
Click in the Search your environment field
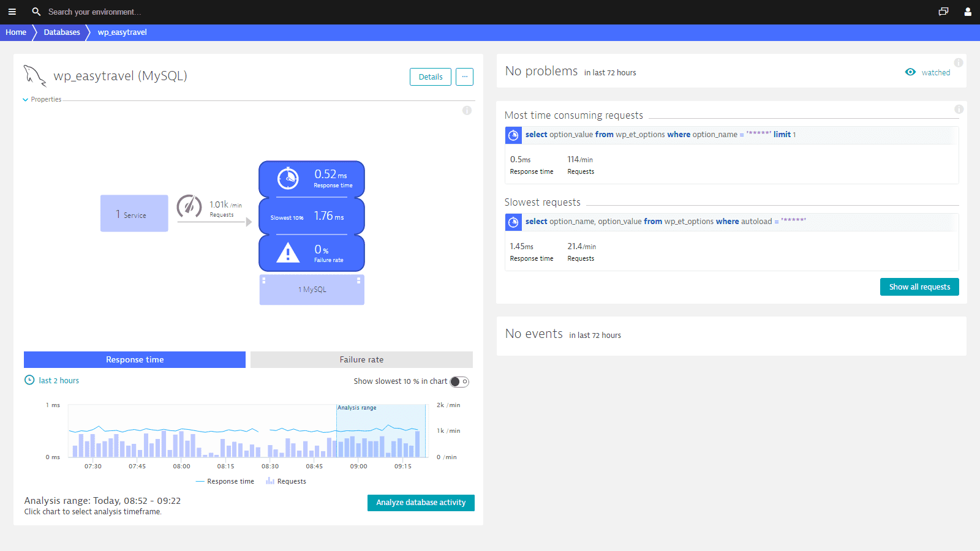[x=95, y=12]
